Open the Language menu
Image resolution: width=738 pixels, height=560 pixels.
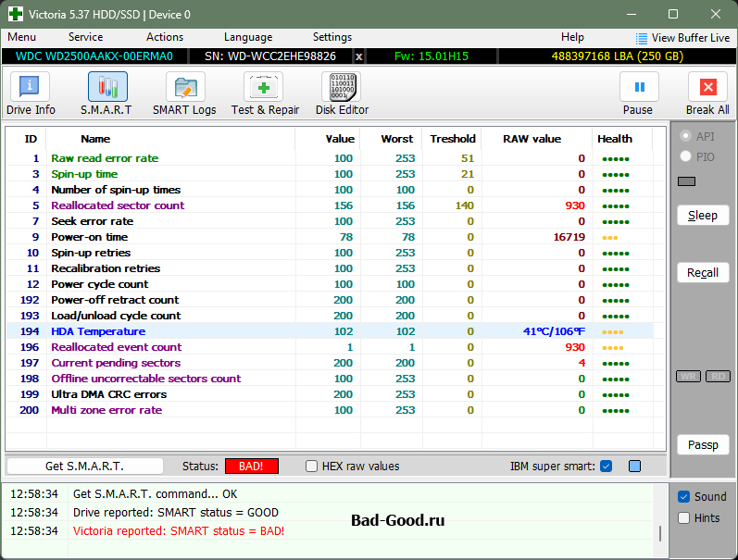247,37
